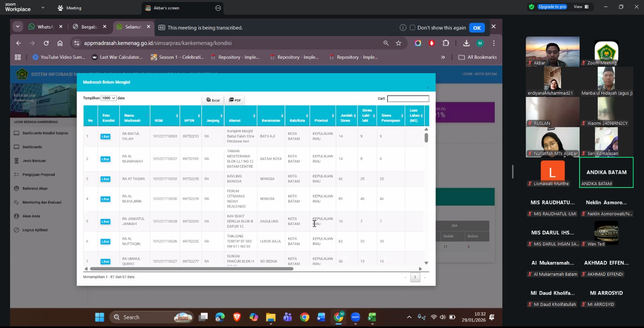Open browser extensions puzzle icon
Viewport: 644px width, 328px height.
pos(446,43)
